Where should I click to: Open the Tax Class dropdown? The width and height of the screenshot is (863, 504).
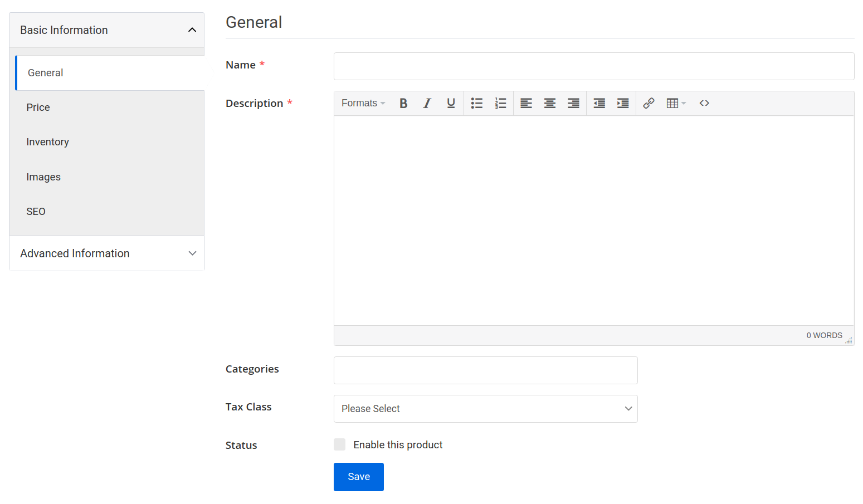pyautogui.click(x=485, y=408)
